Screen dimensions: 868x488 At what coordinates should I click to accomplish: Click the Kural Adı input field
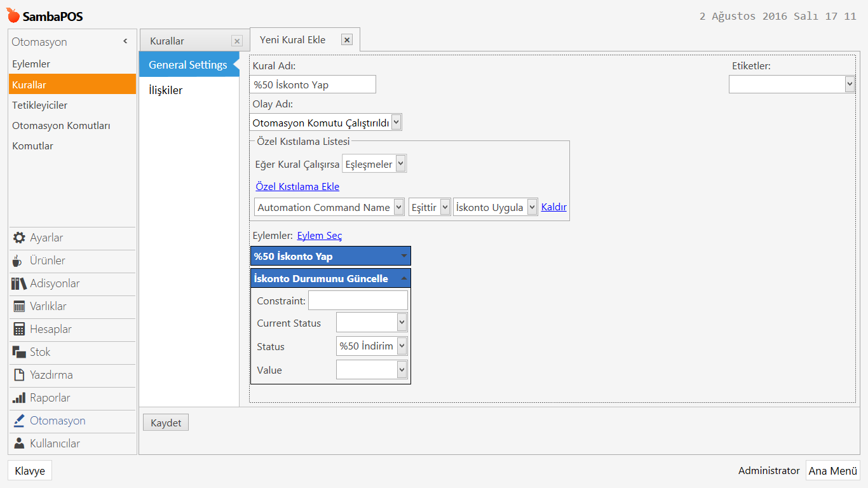click(x=313, y=85)
